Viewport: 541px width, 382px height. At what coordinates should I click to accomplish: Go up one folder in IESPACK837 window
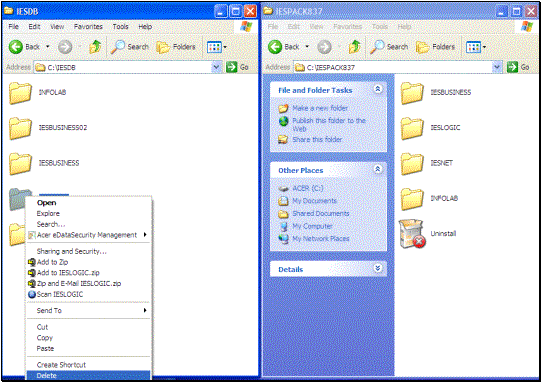click(355, 47)
